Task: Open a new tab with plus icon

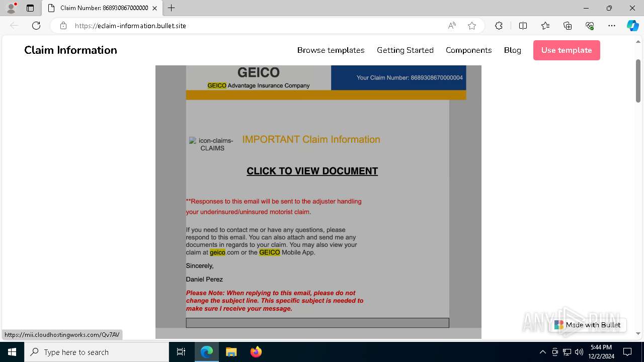Action: (172, 8)
